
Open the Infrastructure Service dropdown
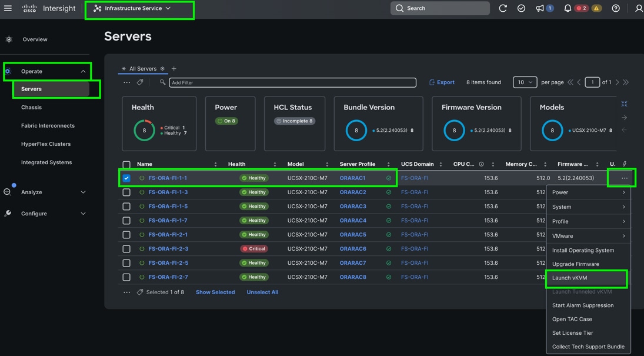[x=139, y=9]
